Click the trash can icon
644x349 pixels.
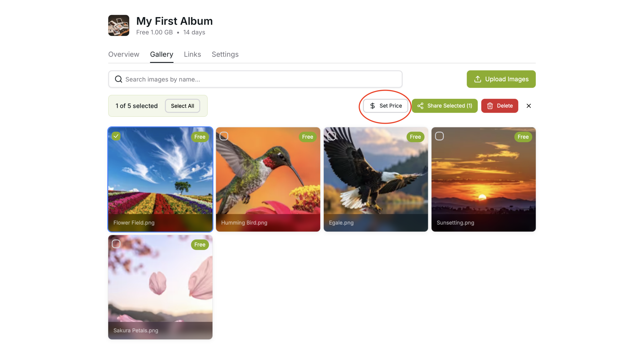click(x=490, y=106)
